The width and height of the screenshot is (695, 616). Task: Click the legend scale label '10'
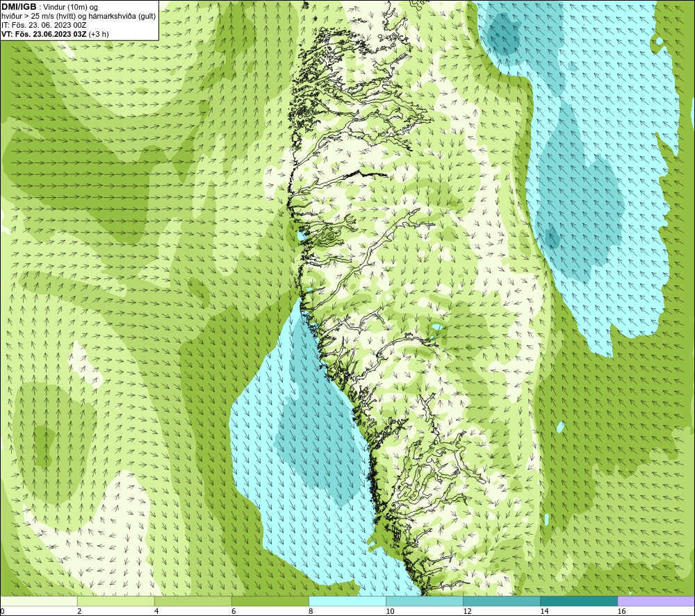[x=390, y=612]
